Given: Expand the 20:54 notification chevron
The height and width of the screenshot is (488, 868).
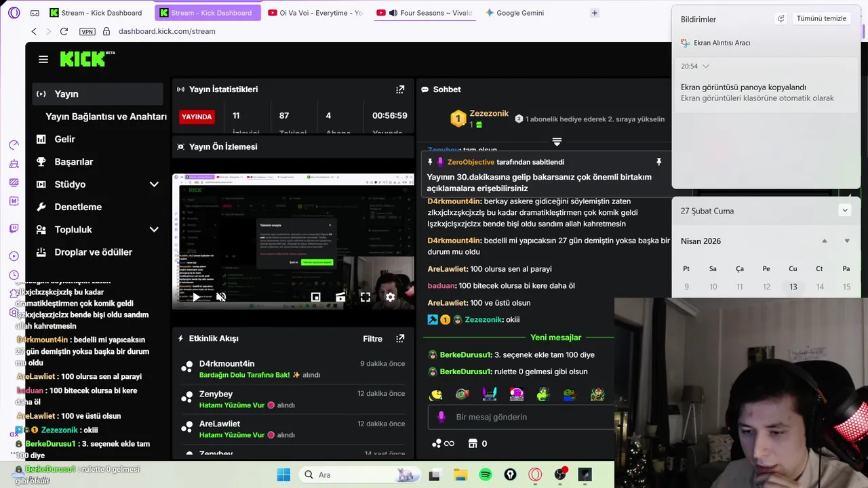Looking at the screenshot, I should 706,66.
